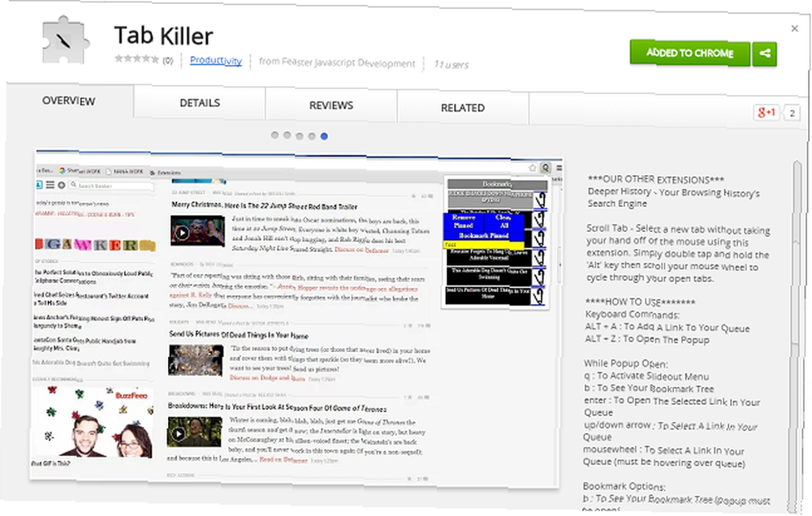
Task: Select the first screenshot carousel dot
Action: click(274, 135)
